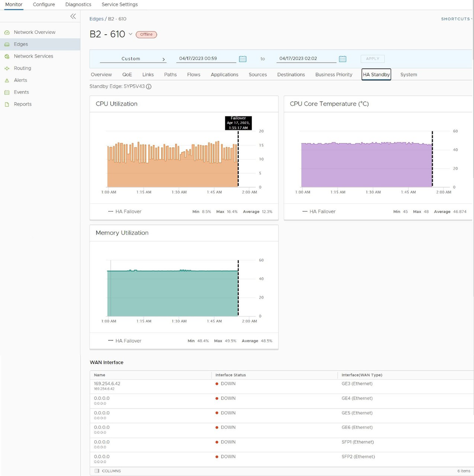
Task: Expand the Shortcuts menu
Action: click(456, 19)
